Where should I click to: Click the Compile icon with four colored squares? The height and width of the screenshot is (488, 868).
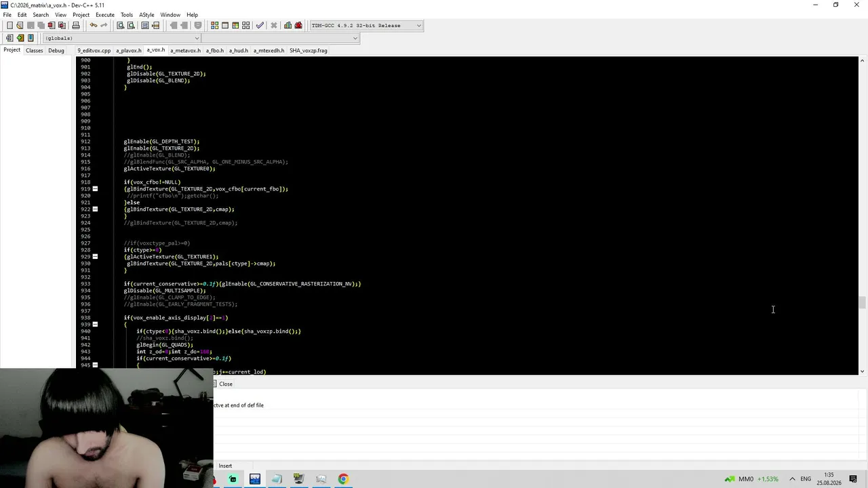(x=214, y=25)
